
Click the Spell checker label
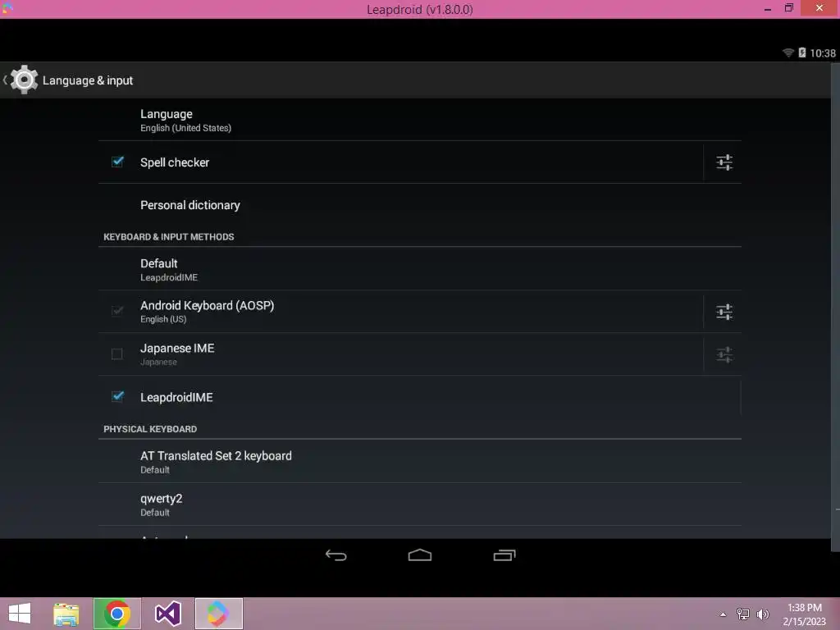pos(175,162)
